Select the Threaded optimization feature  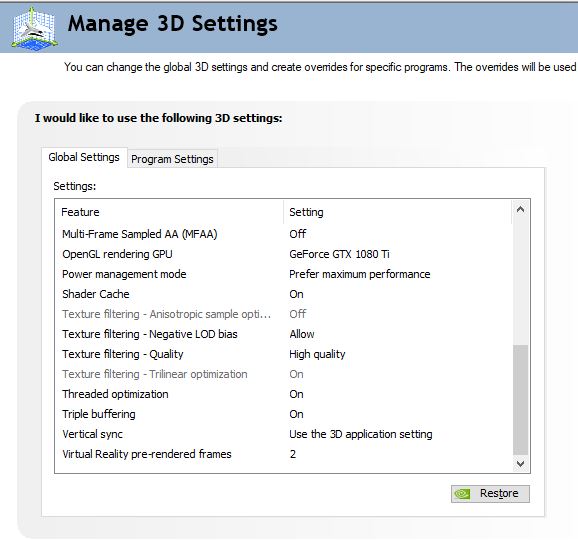coord(115,394)
